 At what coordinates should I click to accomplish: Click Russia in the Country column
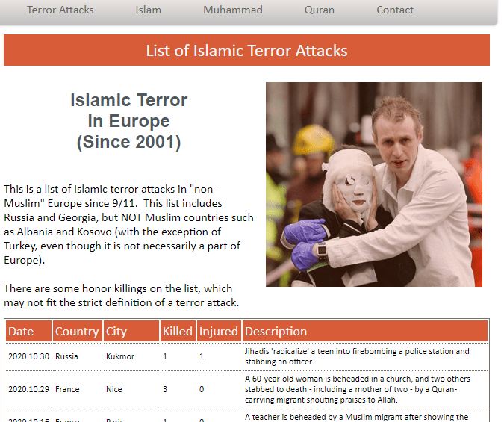pos(66,356)
